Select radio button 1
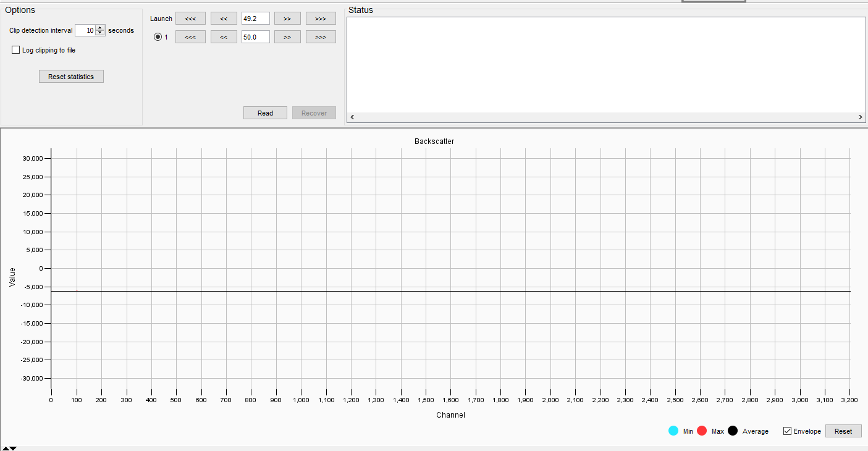This screenshot has width=868, height=451. [x=158, y=36]
